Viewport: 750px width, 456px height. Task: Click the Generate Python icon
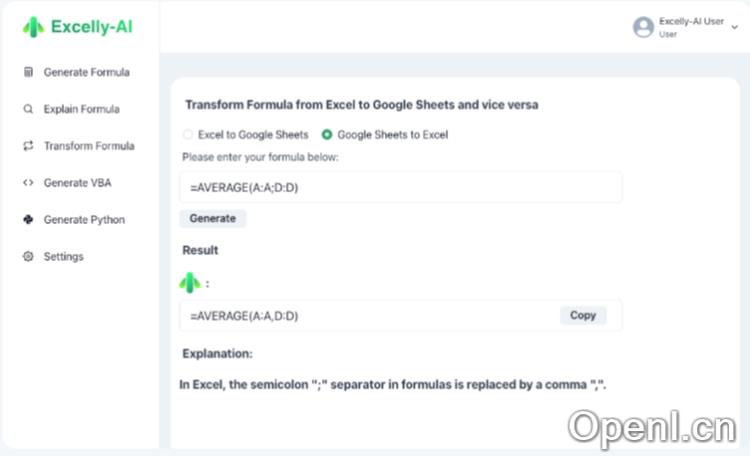[28, 220]
